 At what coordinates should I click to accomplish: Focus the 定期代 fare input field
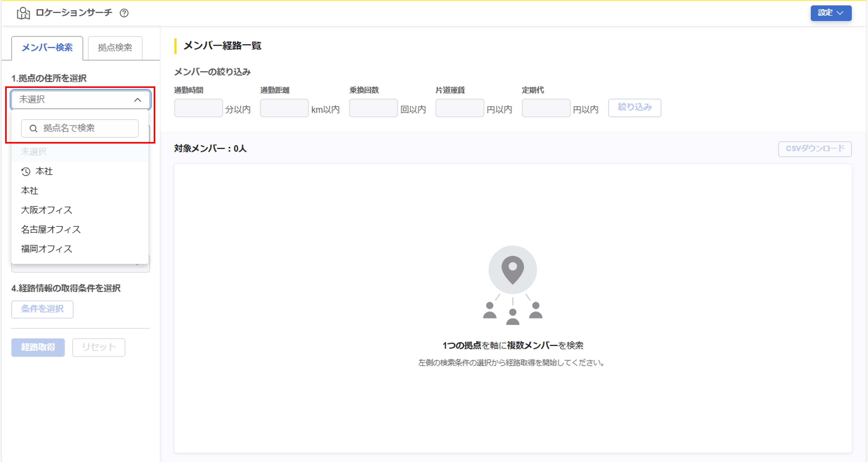tap(545, 108)
